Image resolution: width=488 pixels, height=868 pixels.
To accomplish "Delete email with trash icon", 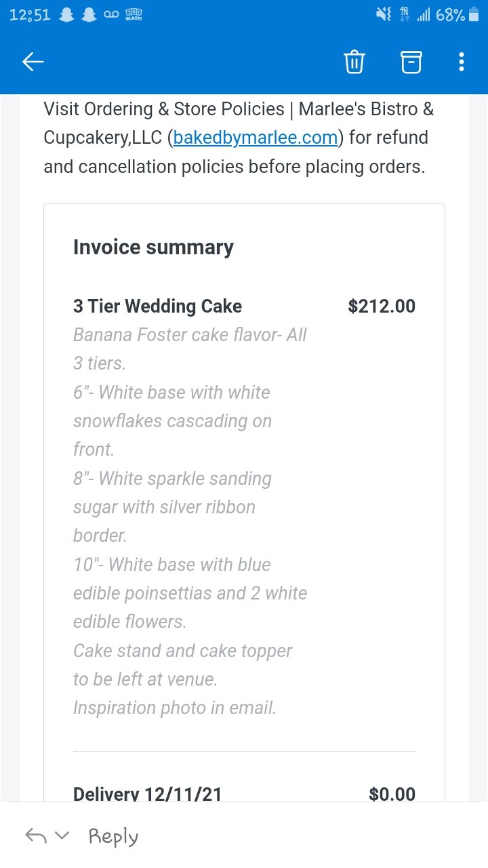I will [354, 62].
